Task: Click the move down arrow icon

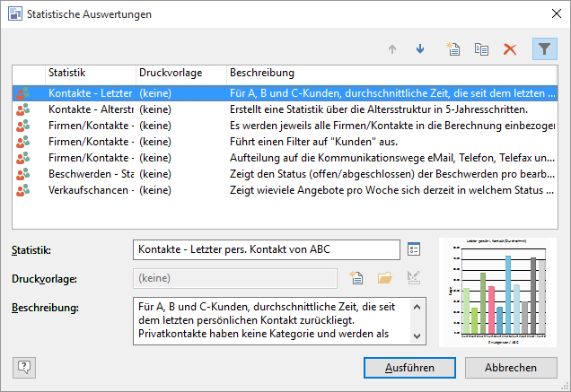Action: point(420,48)
